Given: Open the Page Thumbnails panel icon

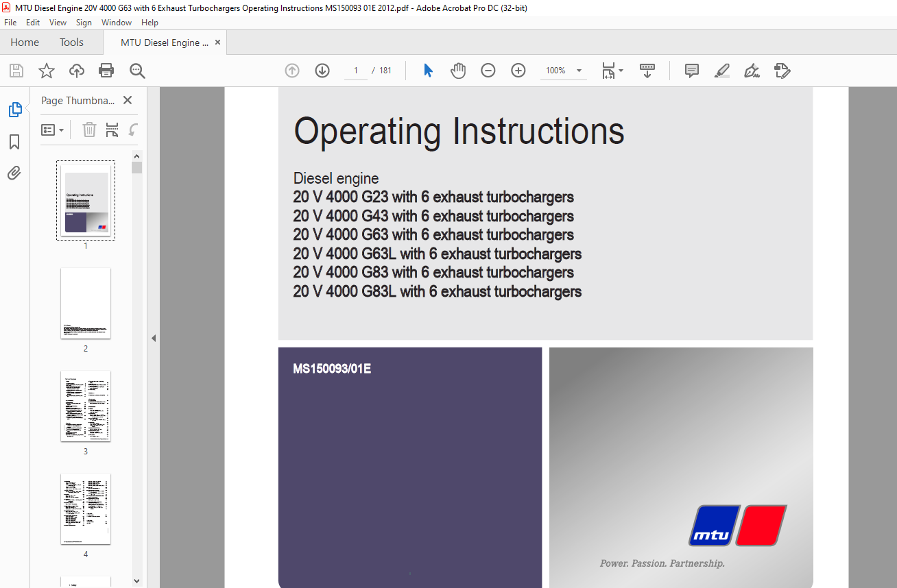Looking at the screenshot, I should click(14, 110).
